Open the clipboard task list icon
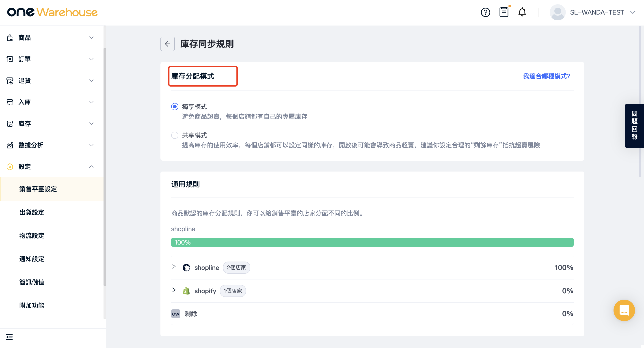The width and height of the screenshot is (644, 348). tap(504, 12)
